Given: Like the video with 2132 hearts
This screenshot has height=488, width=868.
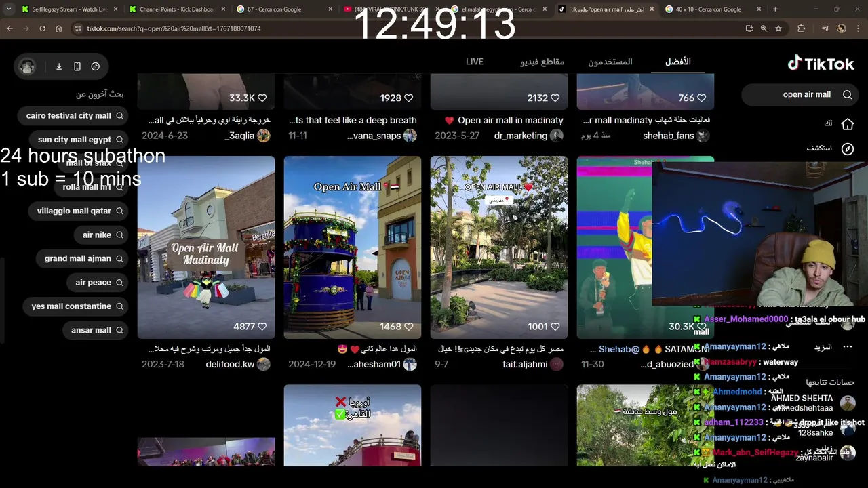Looking at the screenshot, I should tap(555, 98).
